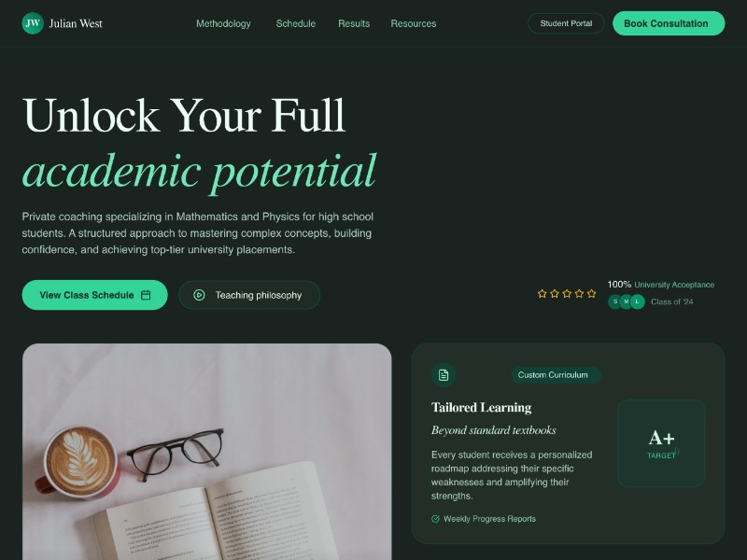
Task: Click the play icon beside Teaching philosophy
Action: pos(199,295)
